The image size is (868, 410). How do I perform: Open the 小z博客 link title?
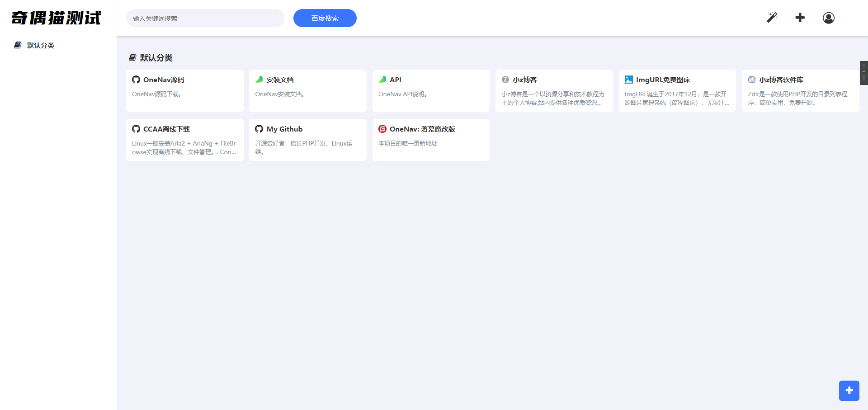(x=525, y=80)
